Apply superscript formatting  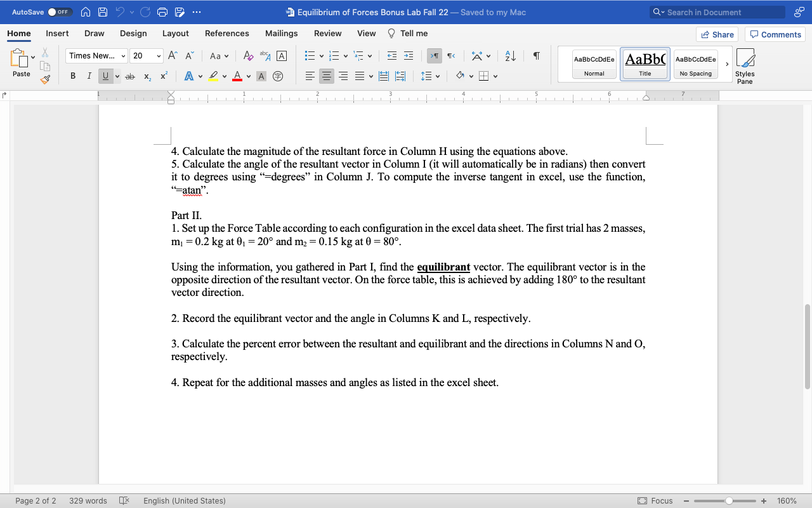[x=162, y=76]
